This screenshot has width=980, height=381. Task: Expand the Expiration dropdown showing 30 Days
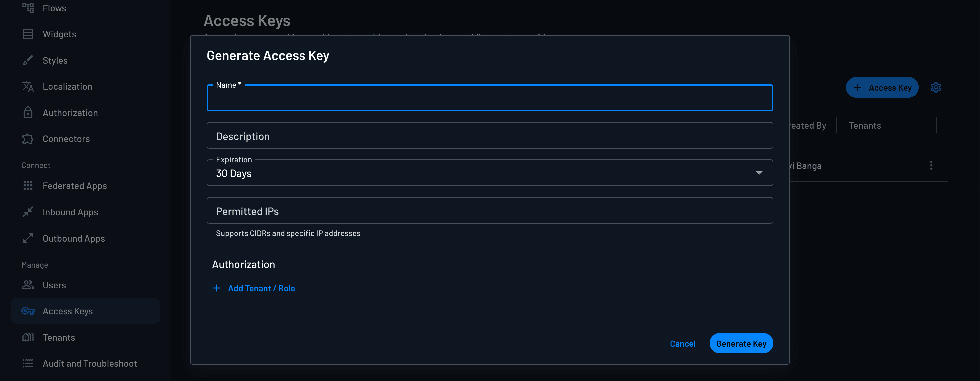[x=759, y=173]
